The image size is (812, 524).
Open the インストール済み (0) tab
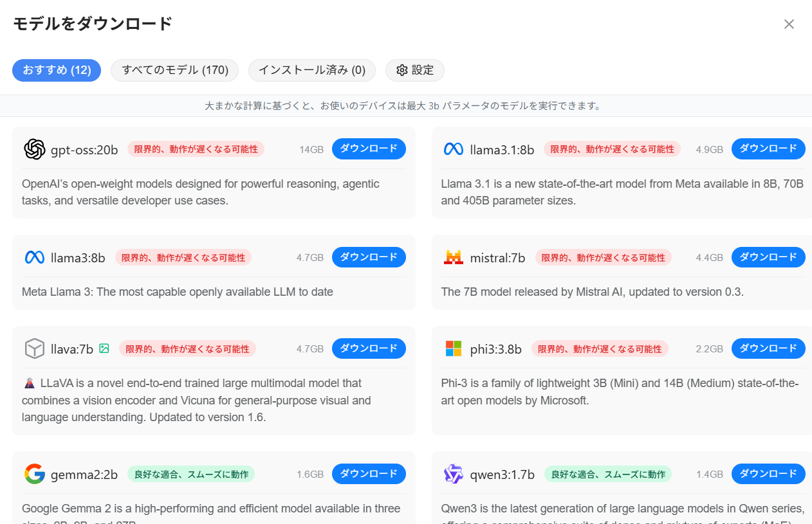tap(311, 70)
